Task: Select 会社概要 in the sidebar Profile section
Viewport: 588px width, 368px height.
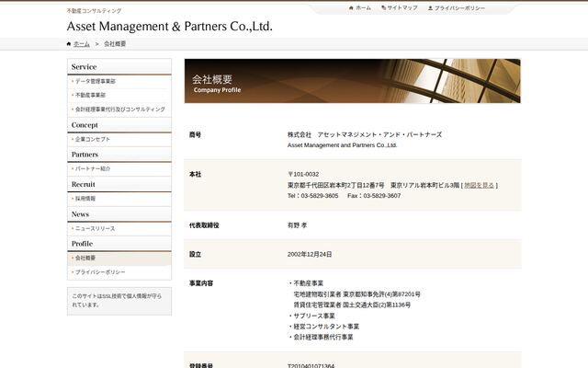Action: coord(85,258)
